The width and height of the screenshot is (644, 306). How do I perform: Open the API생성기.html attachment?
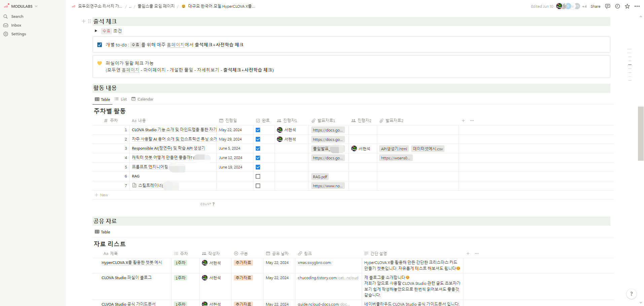[394, 149]
